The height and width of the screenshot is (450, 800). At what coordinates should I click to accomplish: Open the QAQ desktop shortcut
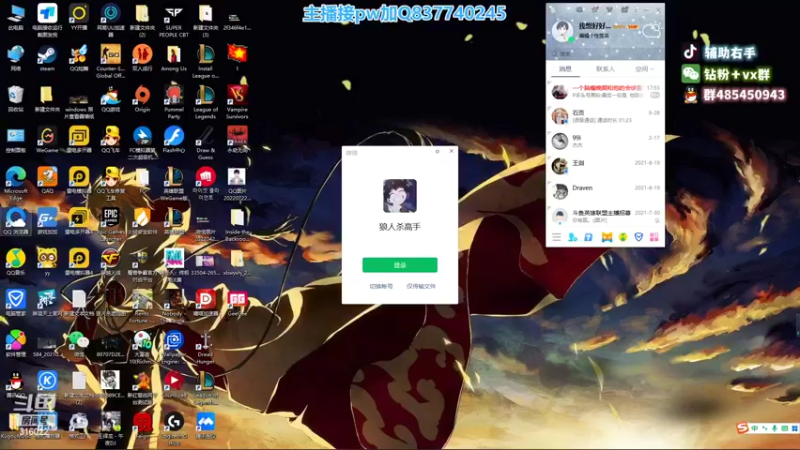[x=47, y=181]
